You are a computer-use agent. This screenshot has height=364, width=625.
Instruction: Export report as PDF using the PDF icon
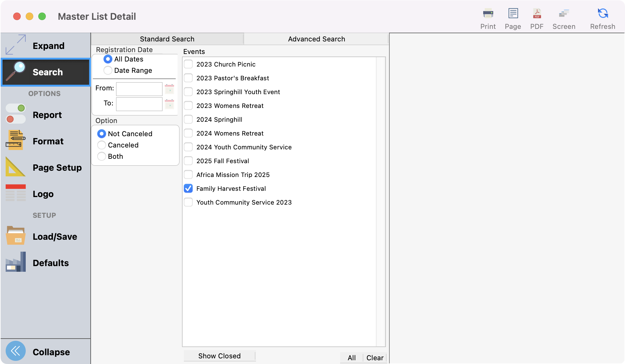click(x=537, y=17)
